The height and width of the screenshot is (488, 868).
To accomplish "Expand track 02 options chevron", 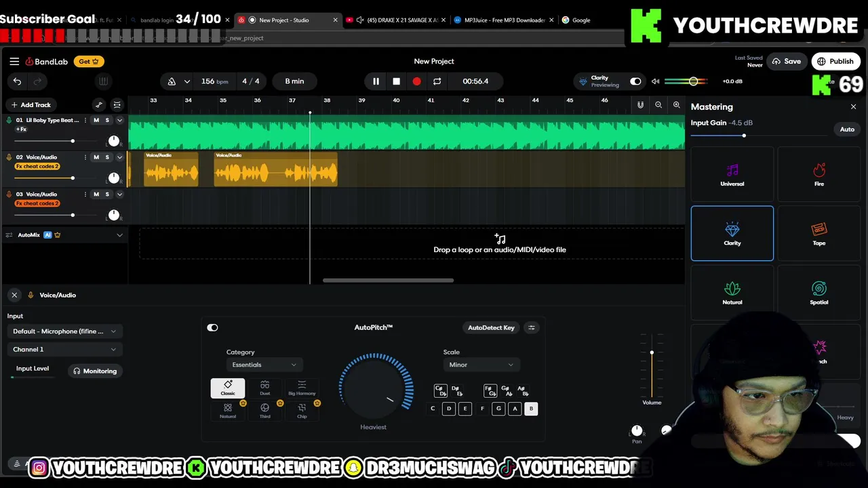I will (x=119, y=157).
